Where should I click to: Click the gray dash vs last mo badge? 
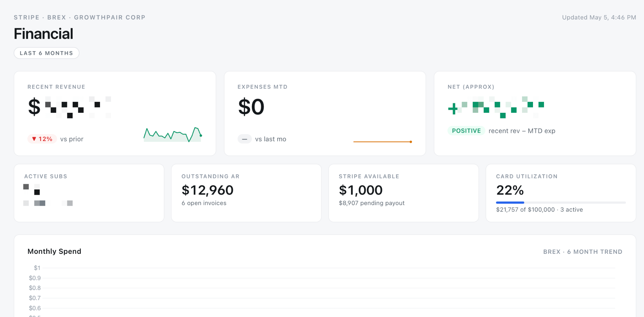[245, 139]
